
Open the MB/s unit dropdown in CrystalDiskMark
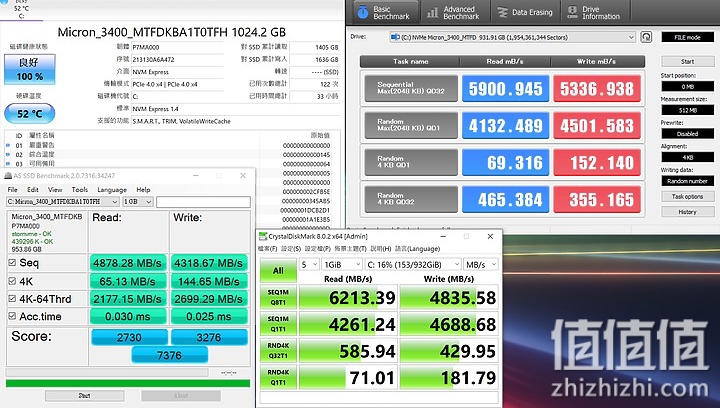coord(480,265)
